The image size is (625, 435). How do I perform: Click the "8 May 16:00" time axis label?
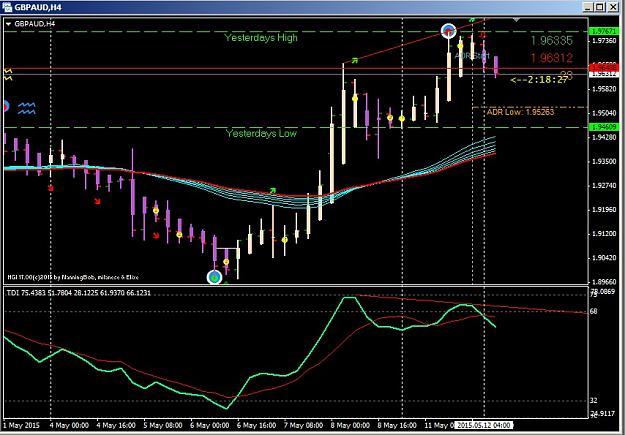[x=397, y=425]
